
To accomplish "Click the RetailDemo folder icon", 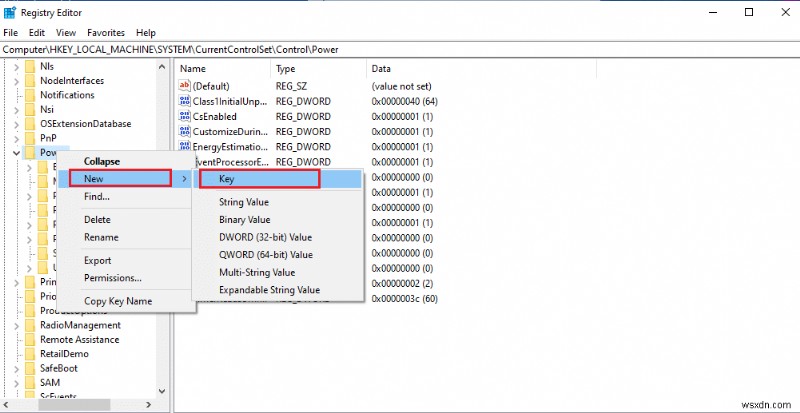I will [x=31, y=354].
